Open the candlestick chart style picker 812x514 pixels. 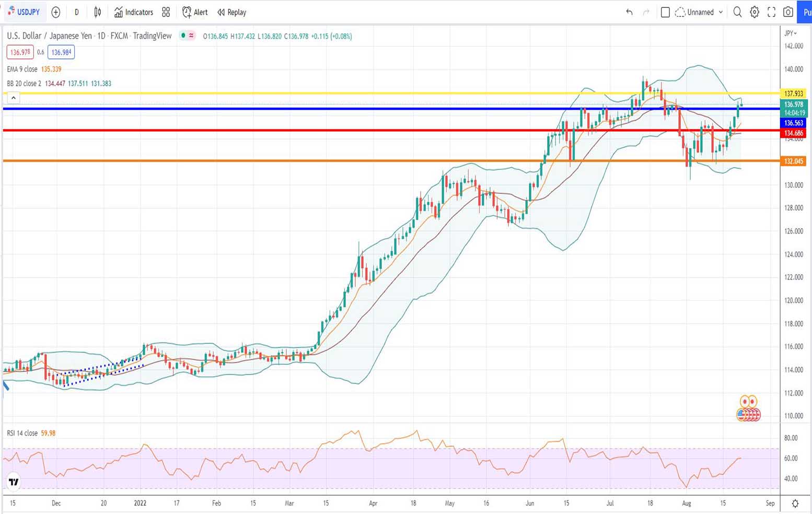[98, 12]
